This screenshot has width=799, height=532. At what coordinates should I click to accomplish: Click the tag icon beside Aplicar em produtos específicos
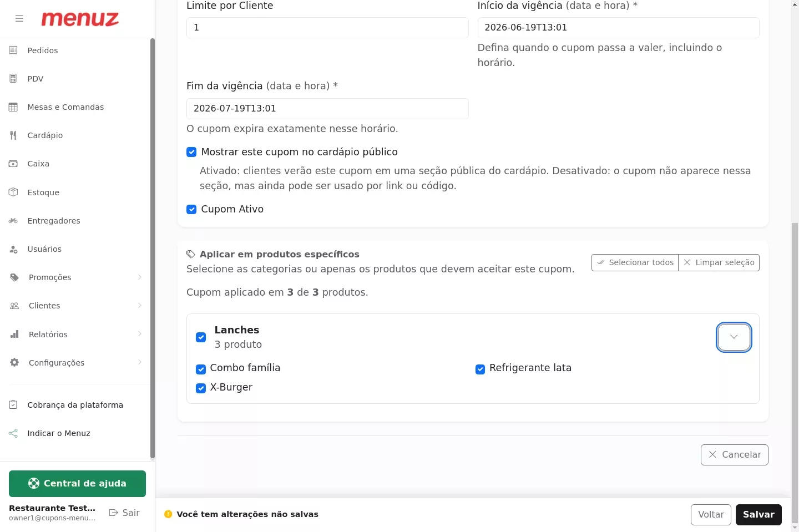click(191, 254)
